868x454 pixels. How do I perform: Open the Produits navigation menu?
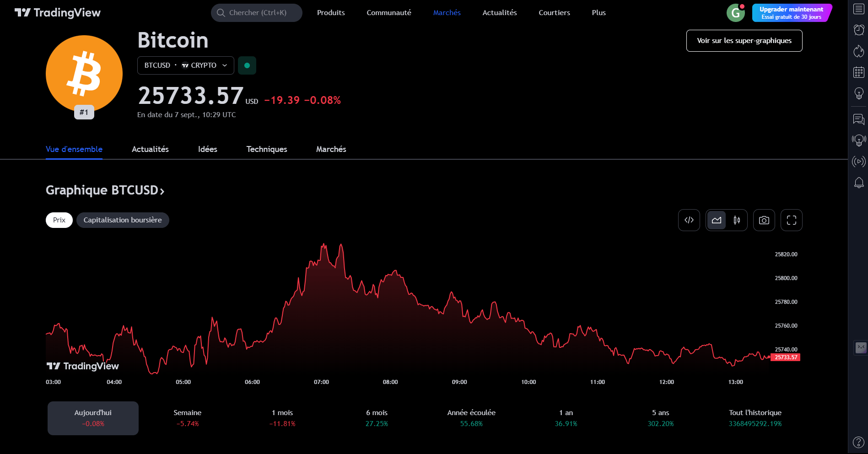click(331, 13)
